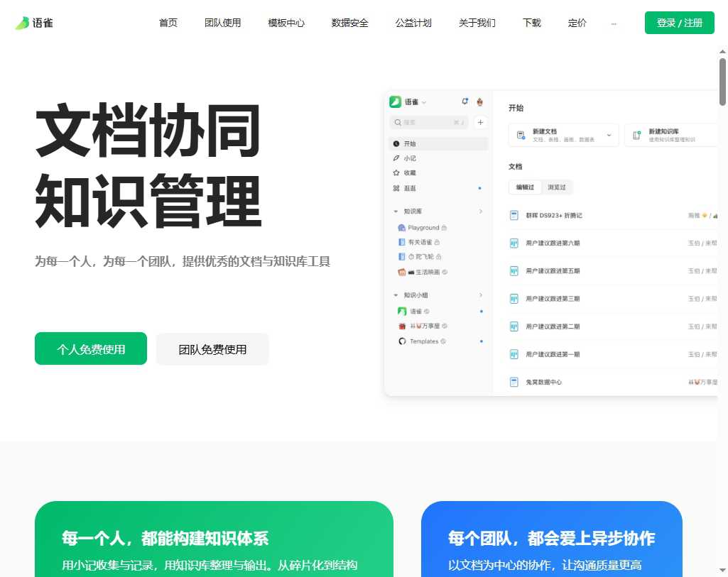This screenshot has width=728, height=577.
Task: Click sheet icon for 用户建议跟进第六期
Action: pos(514,243)
